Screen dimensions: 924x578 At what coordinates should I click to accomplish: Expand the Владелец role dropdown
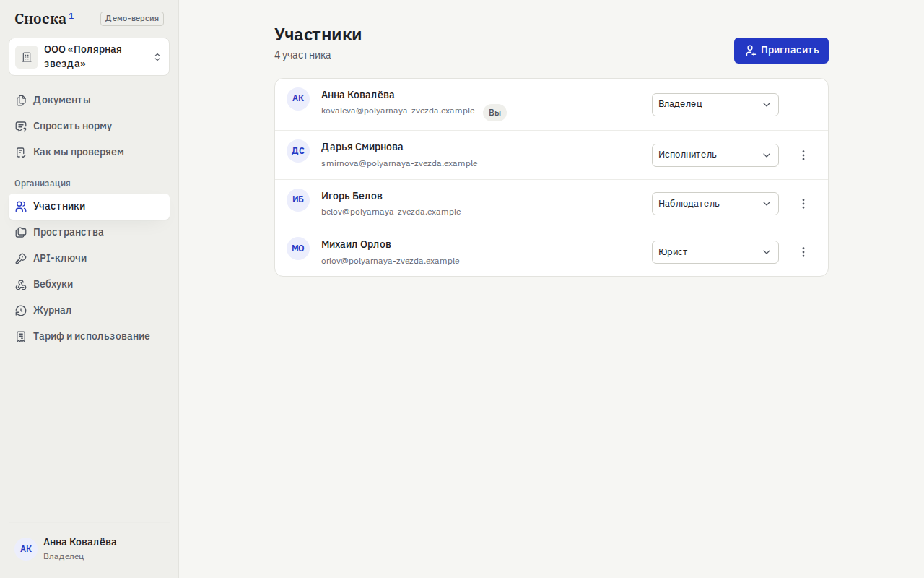click(715, 105)
